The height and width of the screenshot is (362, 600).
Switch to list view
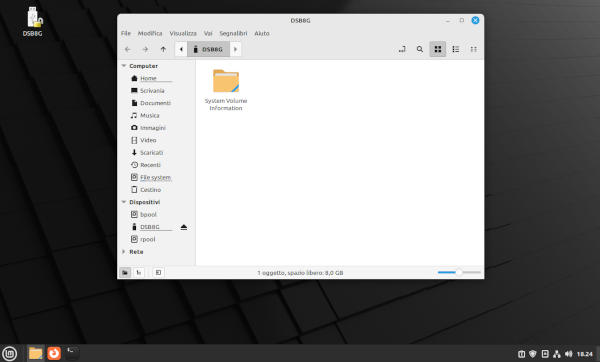point(456,49)
